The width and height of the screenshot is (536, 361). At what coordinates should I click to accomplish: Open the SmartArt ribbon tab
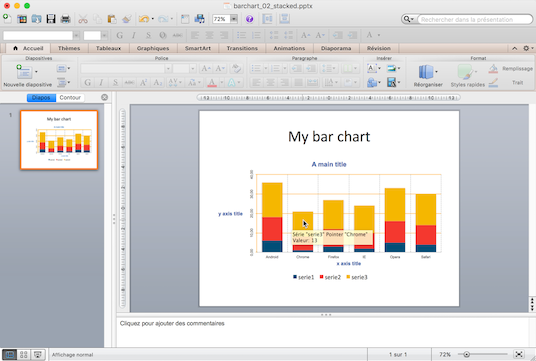(x=198, y=48)
